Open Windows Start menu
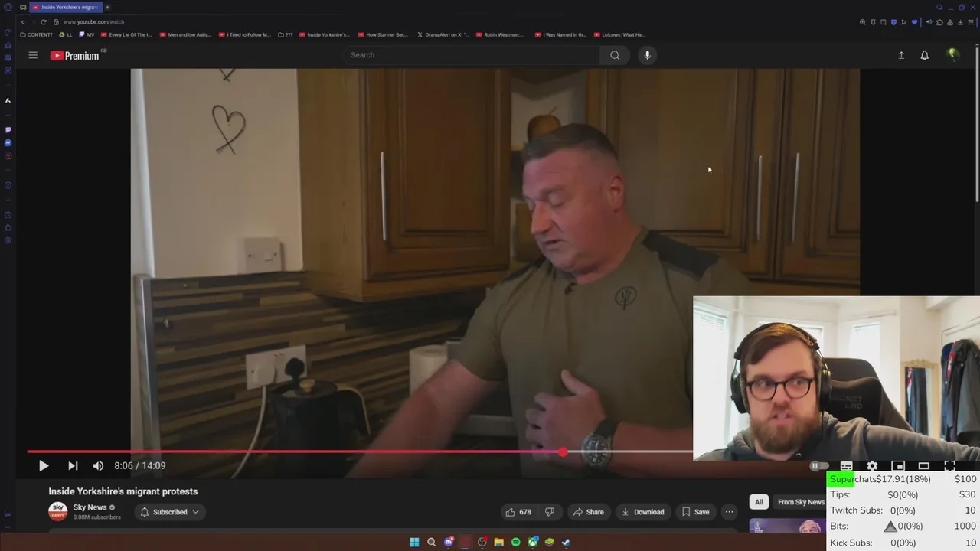Image resolution: width=980 pixels, height=551 pixels. tap(414, 542)
